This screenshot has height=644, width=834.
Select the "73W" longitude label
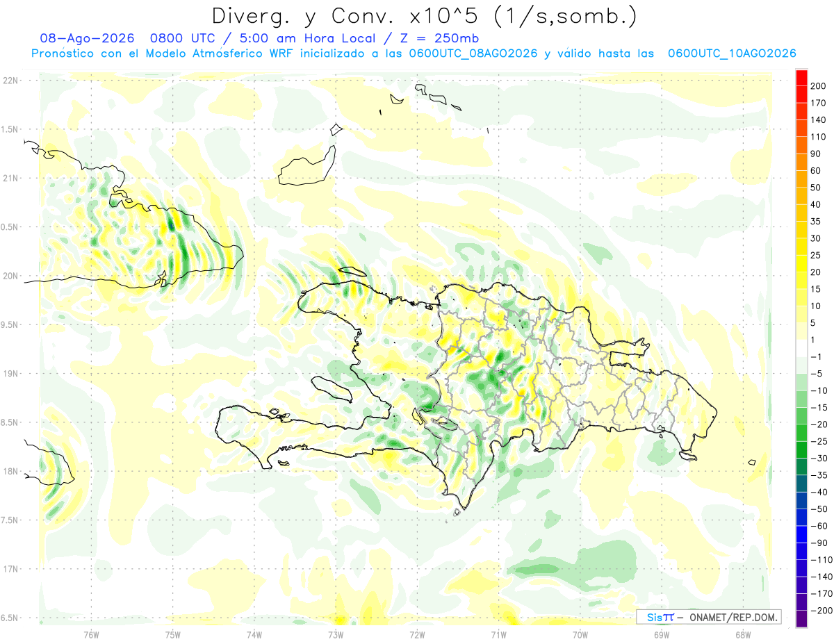click(x=336, y=634)
